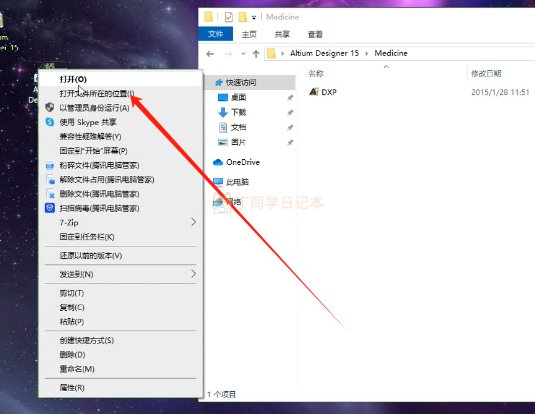Go up one folder level arrow
Image resolution: width=535 pixels, height=414 pixels.
click(256, 54)
